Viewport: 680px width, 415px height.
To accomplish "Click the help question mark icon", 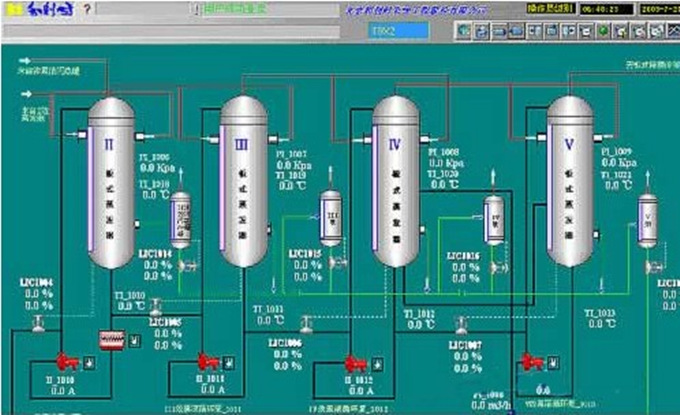I will pos(88,10).
